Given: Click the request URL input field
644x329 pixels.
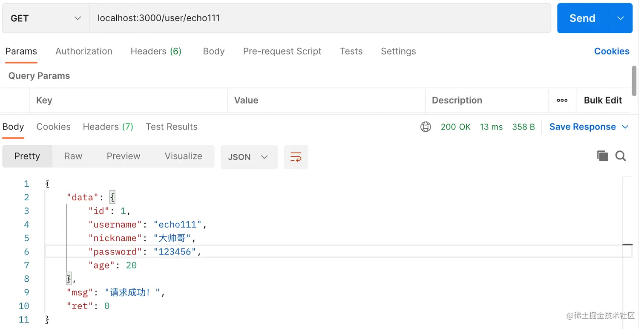Looking at the screenshot, I should pyautogui.click(x=320, y=18).
